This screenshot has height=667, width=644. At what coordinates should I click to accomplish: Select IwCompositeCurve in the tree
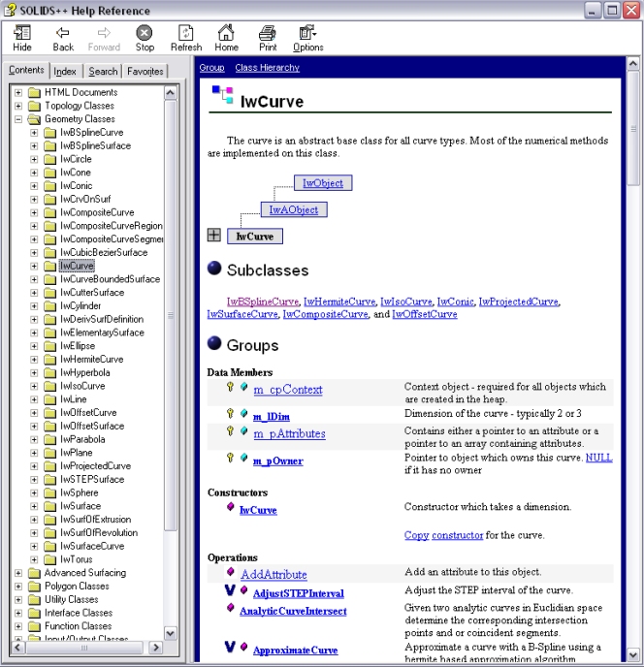pos(97,212)
